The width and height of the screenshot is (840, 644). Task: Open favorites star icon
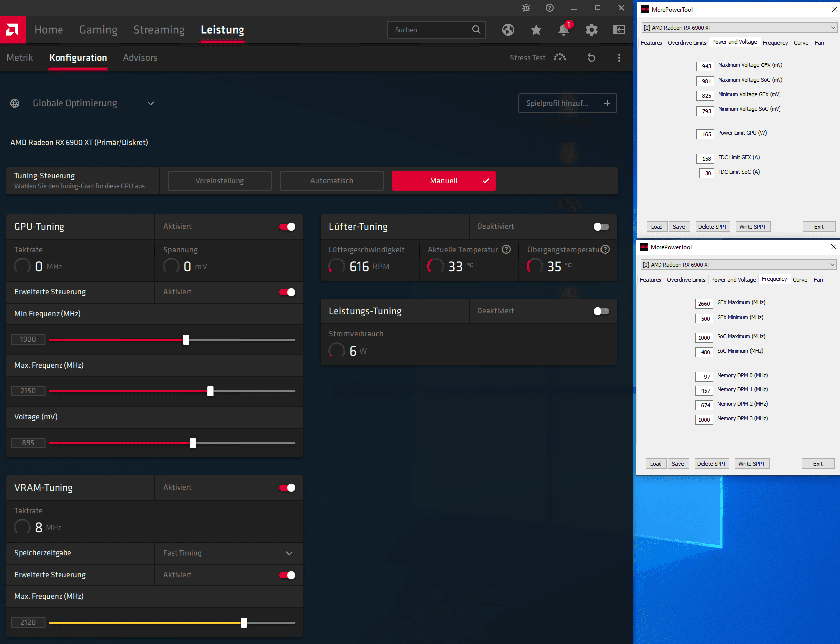point(536,30)
